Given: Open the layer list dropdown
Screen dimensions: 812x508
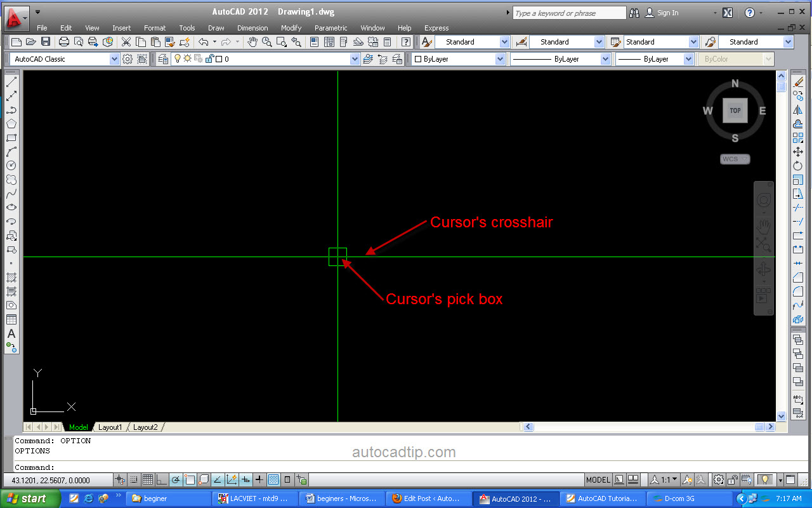Looking at the screenshot, I should point(355,59).
